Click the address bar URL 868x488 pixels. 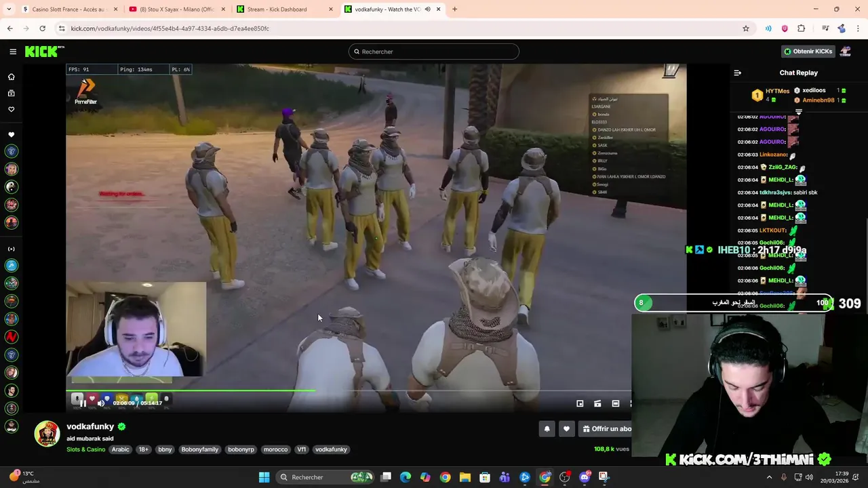point(170,28)
